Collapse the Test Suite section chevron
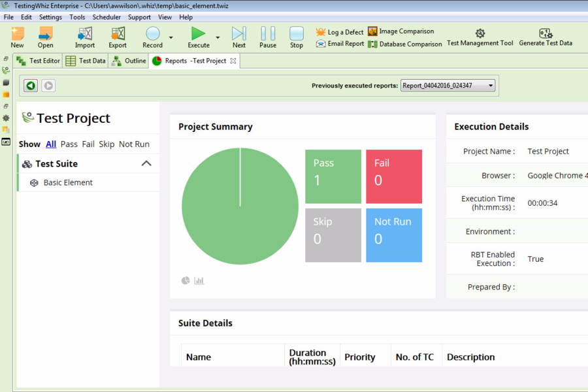The height and width of the screenshot is (392, 588). pos(146,163)
